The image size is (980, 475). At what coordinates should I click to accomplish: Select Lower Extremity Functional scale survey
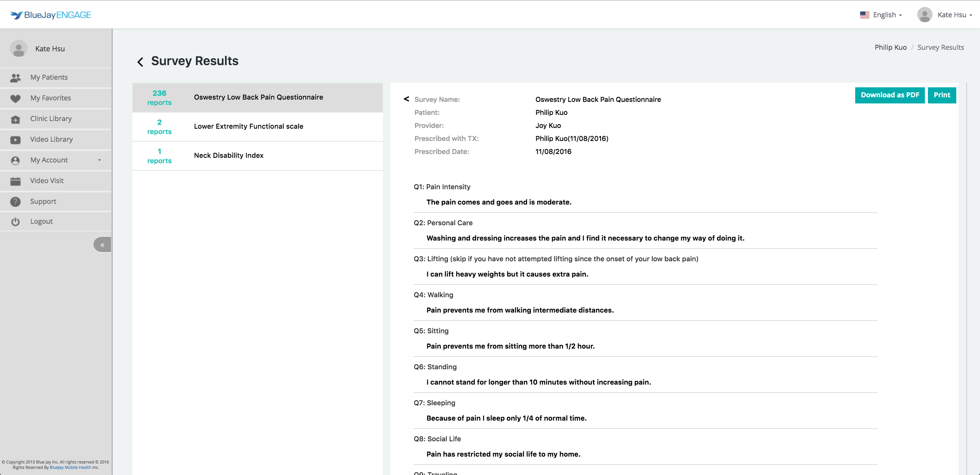point(248,126)
